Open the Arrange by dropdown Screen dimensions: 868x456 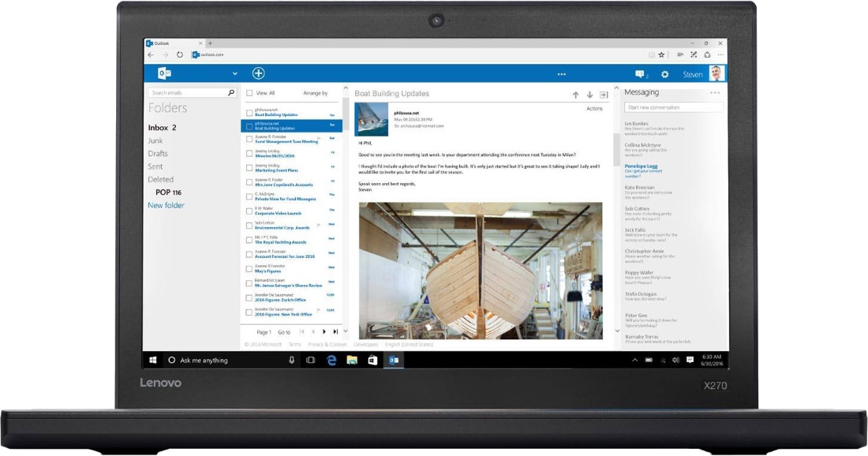(315, 93)
